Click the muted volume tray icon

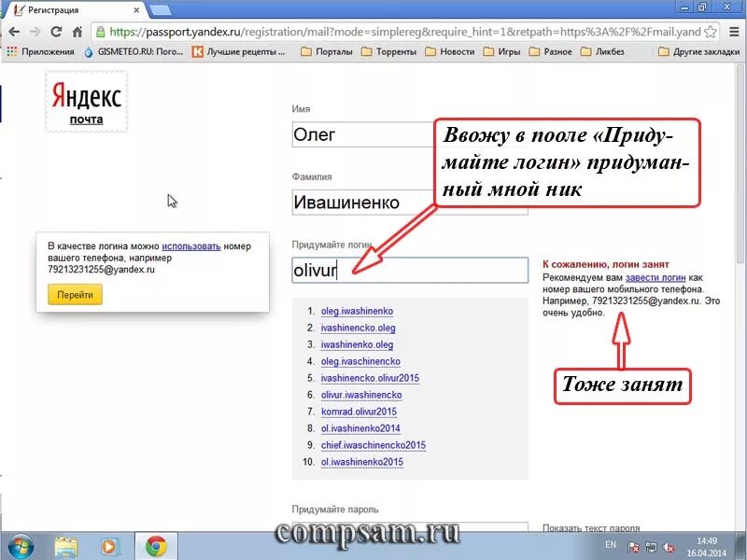tap(668, 547)
